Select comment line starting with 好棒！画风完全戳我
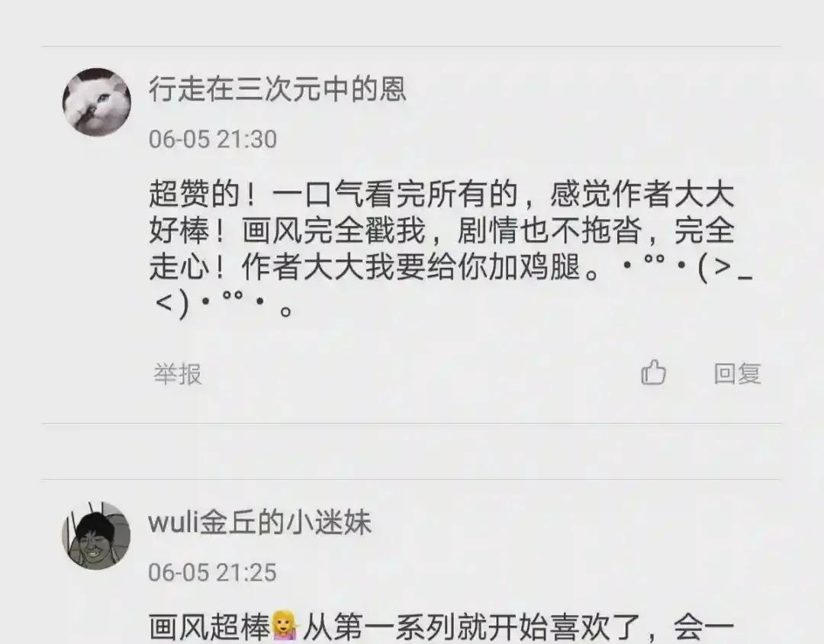This screenshot has height=644, width=824. (442, 230)
